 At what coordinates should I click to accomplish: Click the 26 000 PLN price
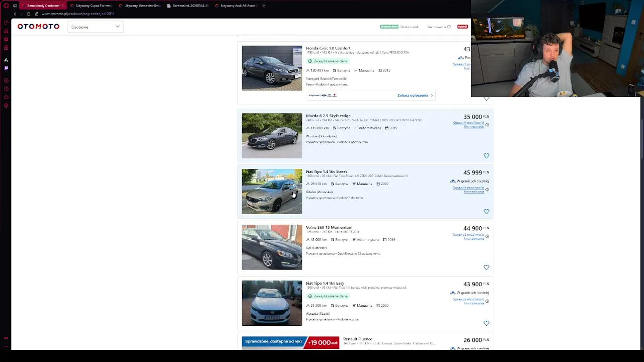476,340
